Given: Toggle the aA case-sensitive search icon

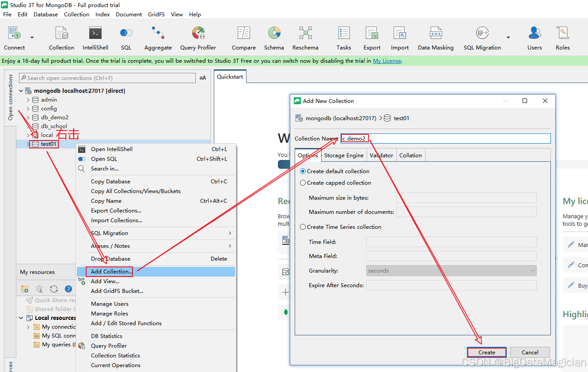Looking at the screenshot, I should tap(203, 78).
